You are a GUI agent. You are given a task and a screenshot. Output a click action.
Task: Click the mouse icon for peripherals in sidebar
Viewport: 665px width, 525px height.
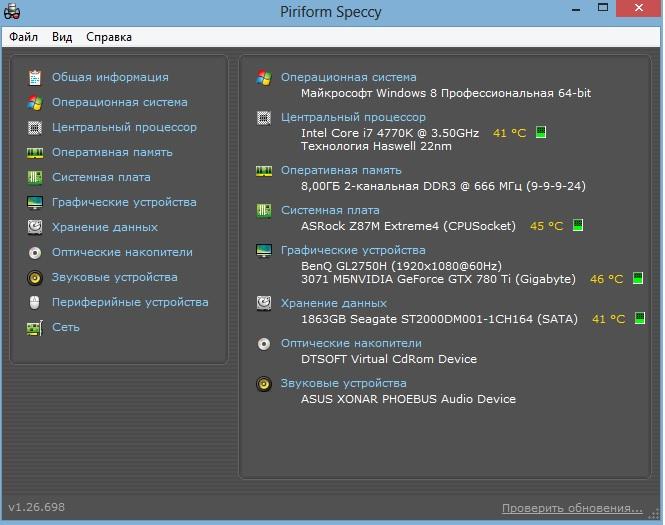click(x=35, y=303)
